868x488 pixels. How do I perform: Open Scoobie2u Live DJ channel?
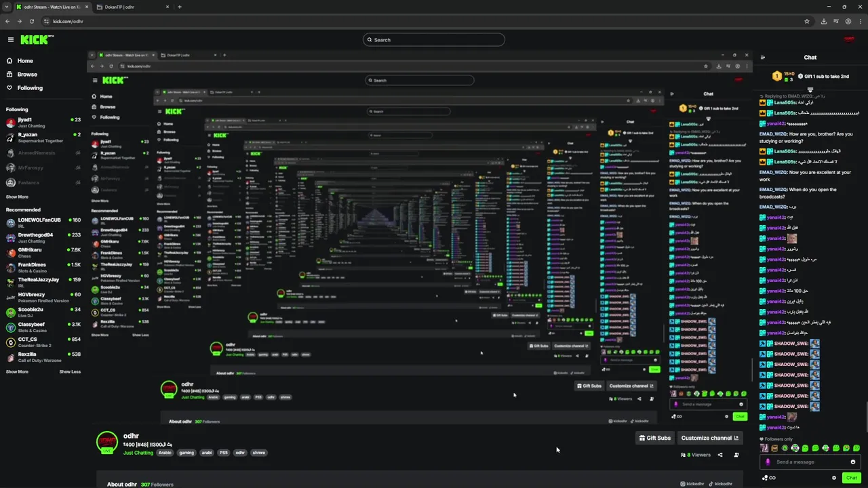pyautogui.click(x=43, y=312)
